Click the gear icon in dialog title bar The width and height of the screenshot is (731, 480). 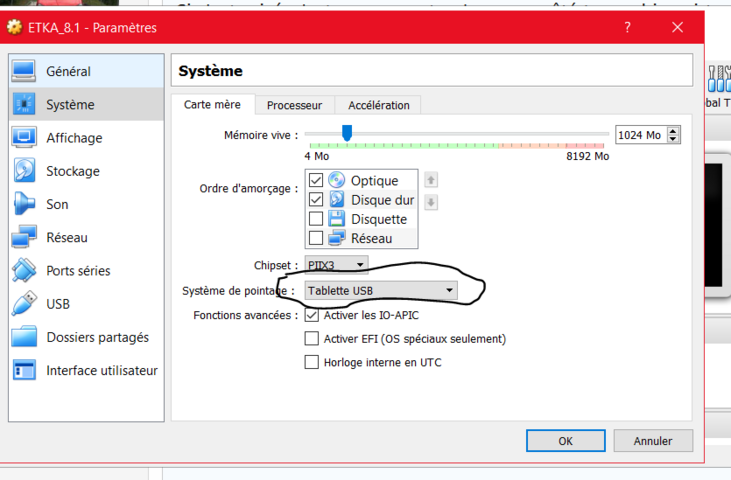(x=14, y=27)
